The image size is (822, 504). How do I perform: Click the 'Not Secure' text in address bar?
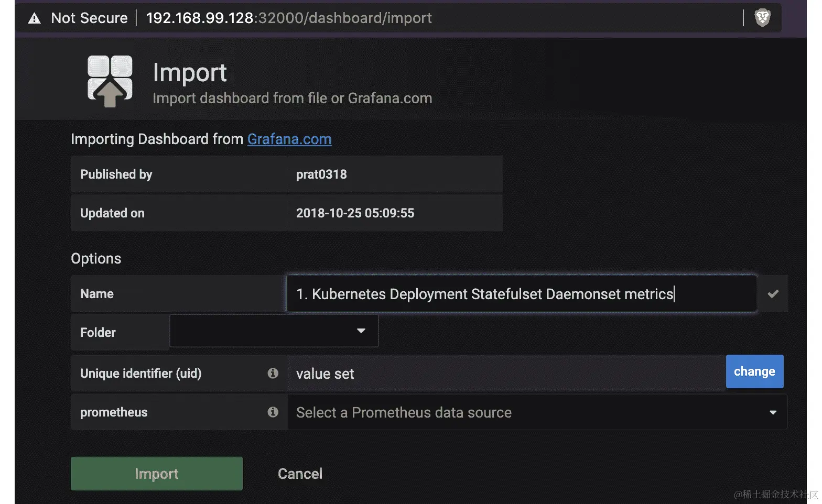89,18
